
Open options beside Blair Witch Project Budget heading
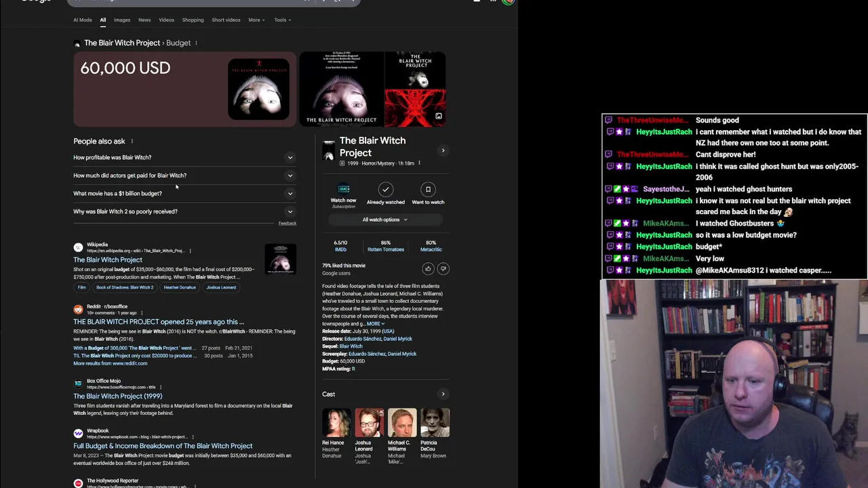(x=196, y=43)
